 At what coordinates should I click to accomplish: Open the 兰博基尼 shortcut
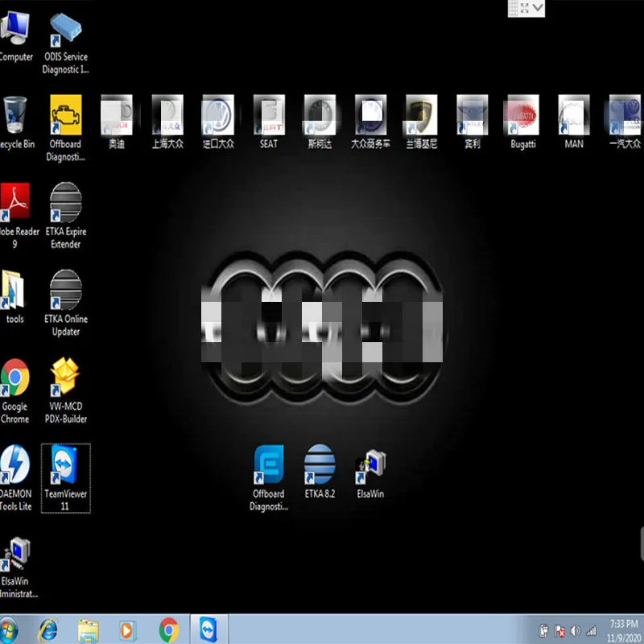(x=421, y=122)
